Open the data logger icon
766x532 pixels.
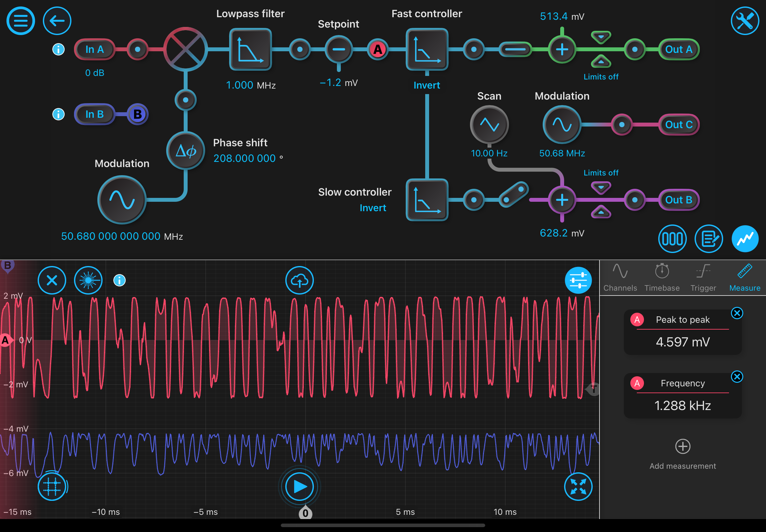click(672, 239)
